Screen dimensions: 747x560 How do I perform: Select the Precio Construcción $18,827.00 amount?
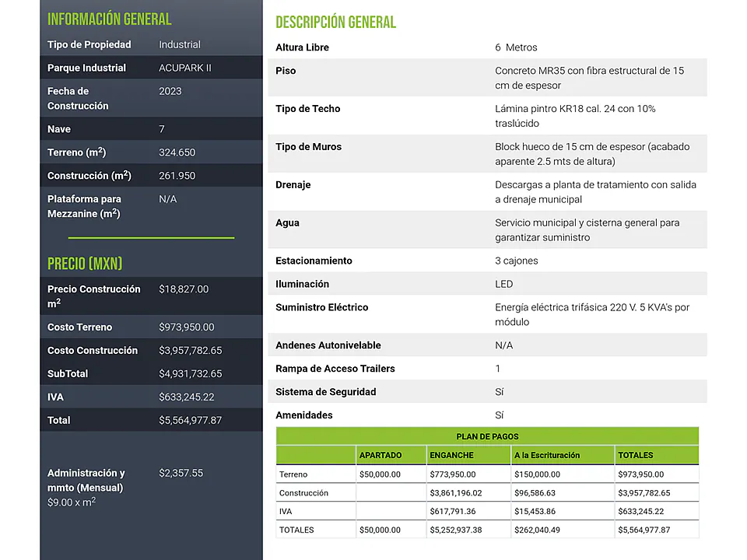point(184,289)
